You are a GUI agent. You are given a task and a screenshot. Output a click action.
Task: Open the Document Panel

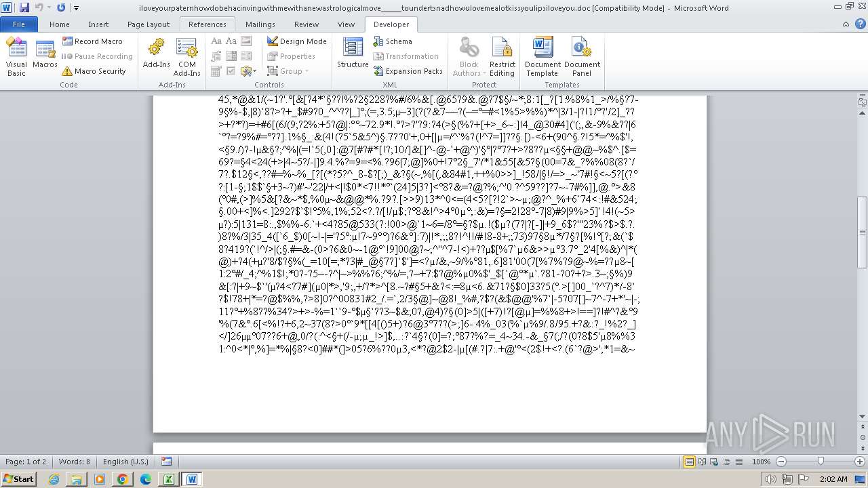[x=582, y=58]
